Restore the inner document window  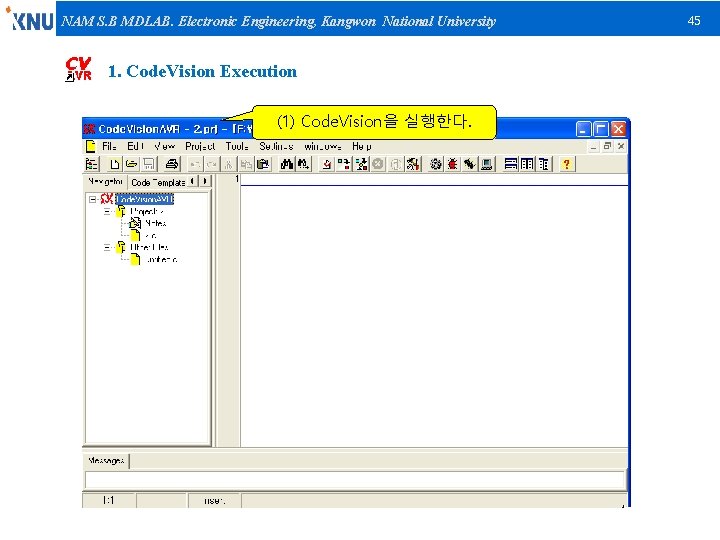(608, 146)
